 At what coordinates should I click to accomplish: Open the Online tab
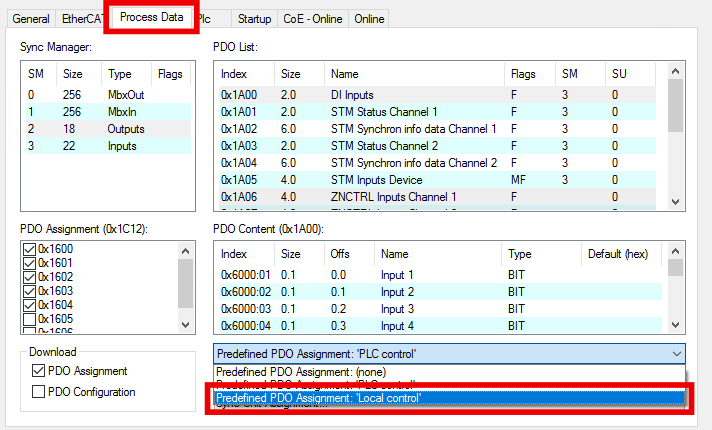(x=369, y=19)
